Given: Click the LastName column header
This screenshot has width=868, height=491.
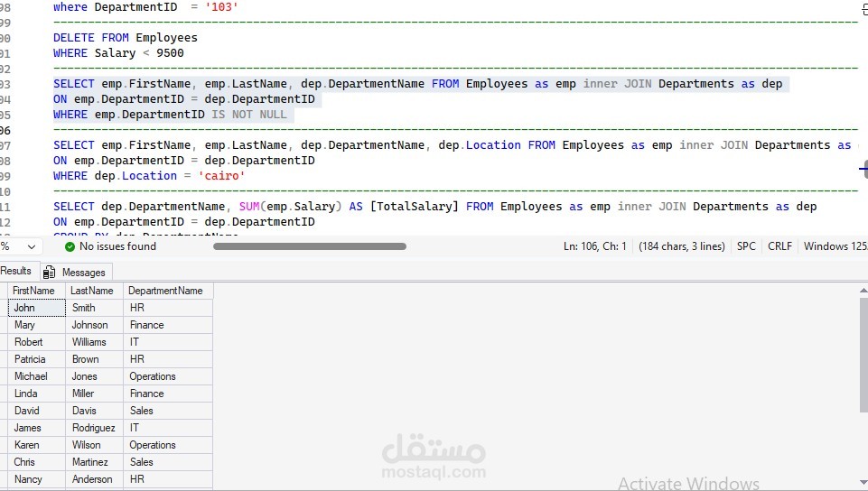Looking at the screenshot, I should (x=94, y=291).
